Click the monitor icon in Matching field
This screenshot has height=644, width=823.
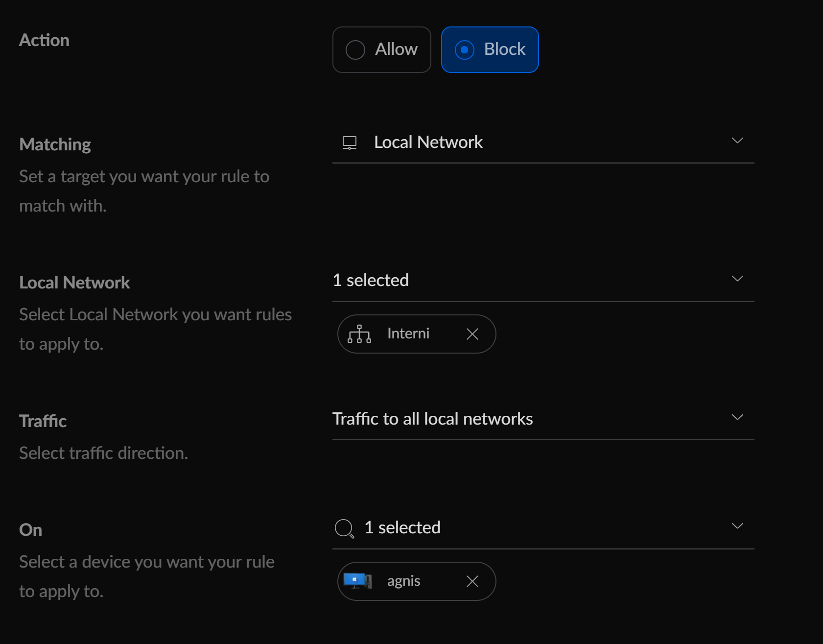pos(349,143)
